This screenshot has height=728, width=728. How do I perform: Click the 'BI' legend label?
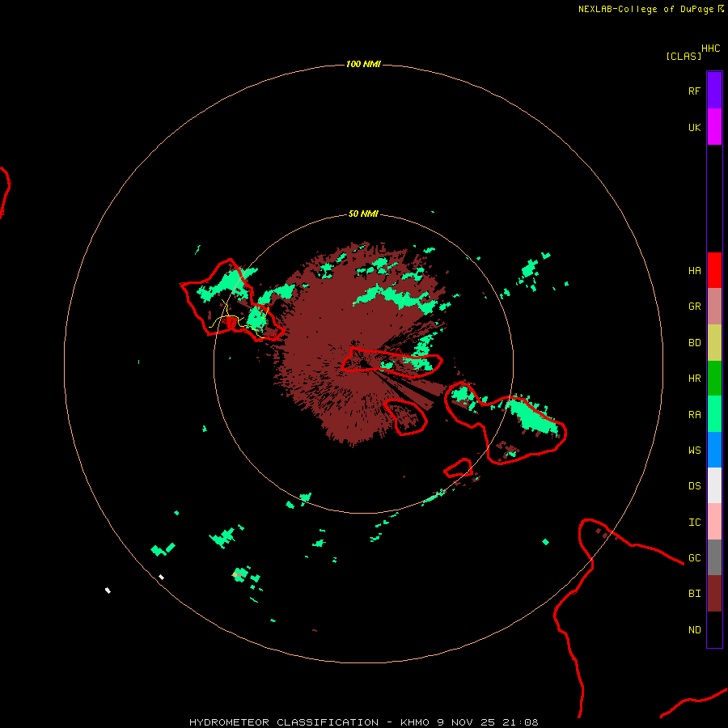pos(695,594)
